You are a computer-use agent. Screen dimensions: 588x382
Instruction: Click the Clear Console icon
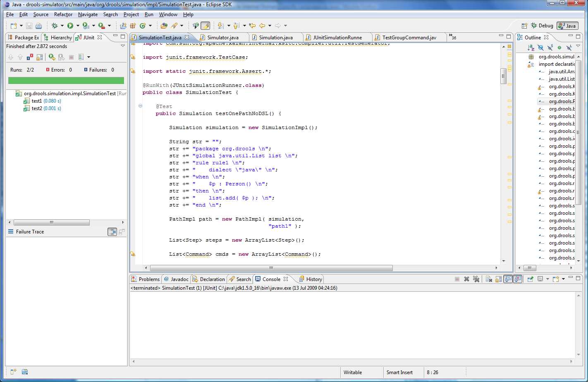(489, 279)
